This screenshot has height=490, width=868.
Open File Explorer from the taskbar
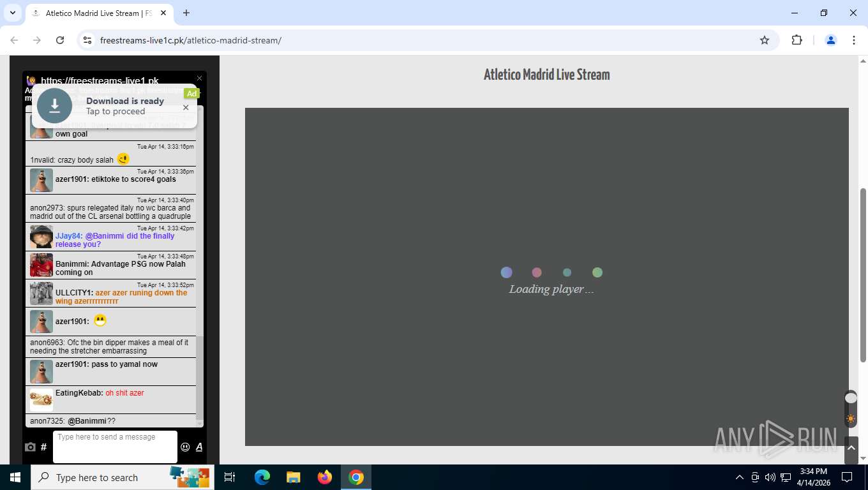(294, 477)
